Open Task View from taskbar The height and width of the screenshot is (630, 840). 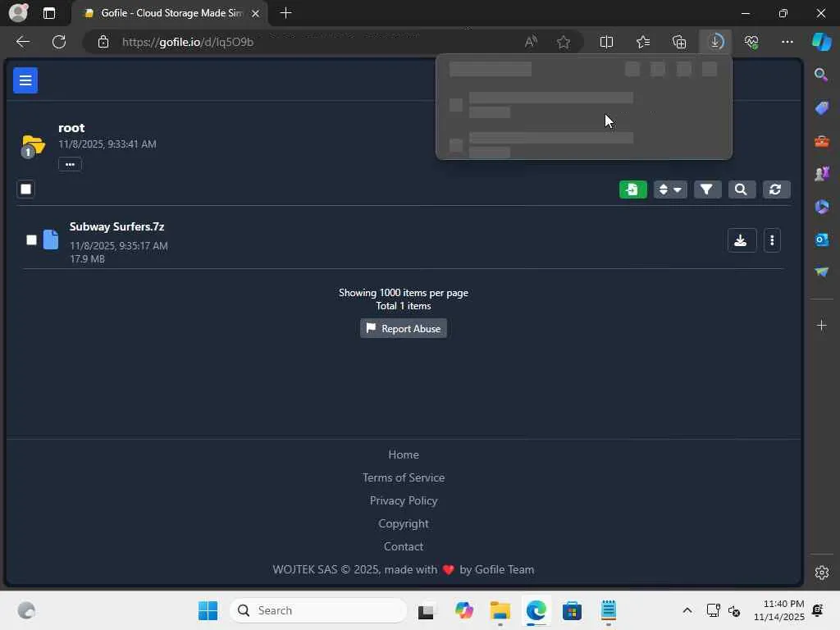(427, 610)
